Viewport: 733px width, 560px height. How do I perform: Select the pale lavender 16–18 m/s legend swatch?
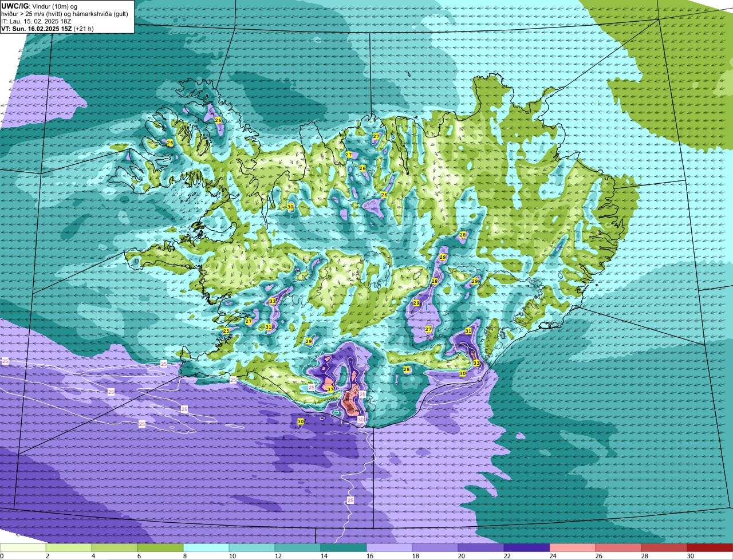(x=389, y=547)
